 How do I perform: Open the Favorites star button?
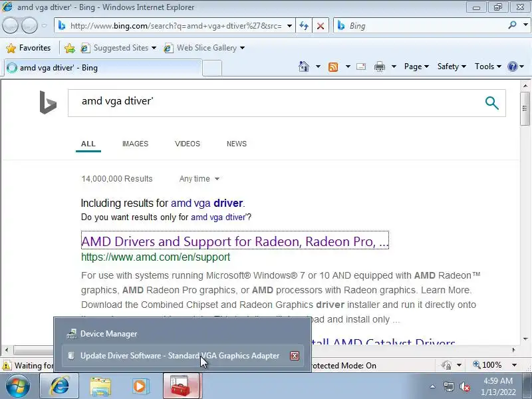pyautogui.click(x=28, y=48)
